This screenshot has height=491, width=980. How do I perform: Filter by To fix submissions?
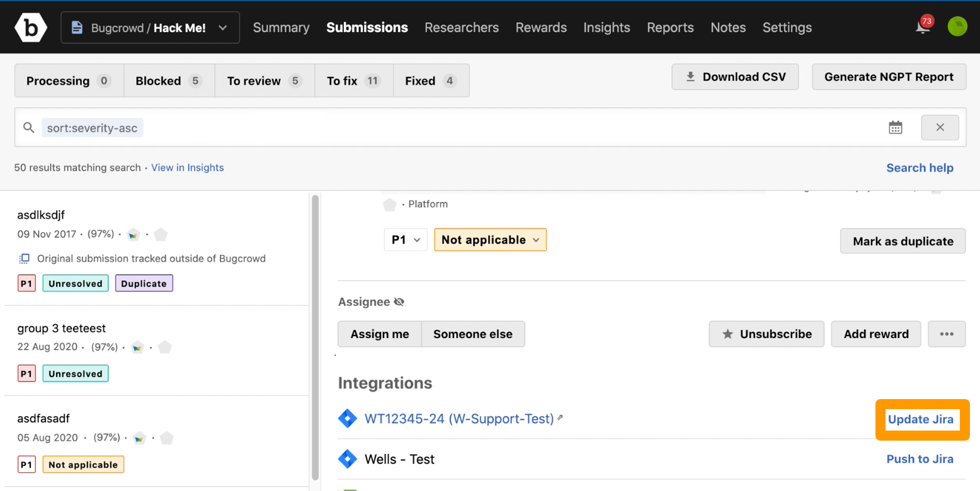354,81
